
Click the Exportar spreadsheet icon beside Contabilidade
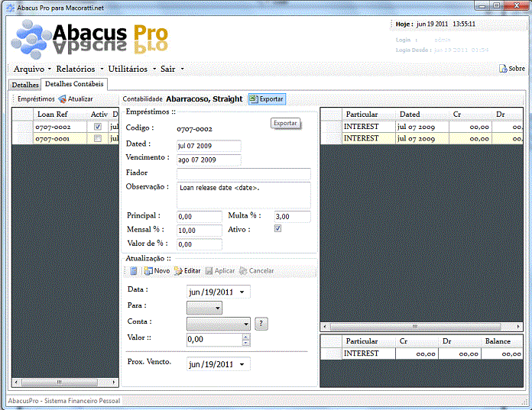254,98
